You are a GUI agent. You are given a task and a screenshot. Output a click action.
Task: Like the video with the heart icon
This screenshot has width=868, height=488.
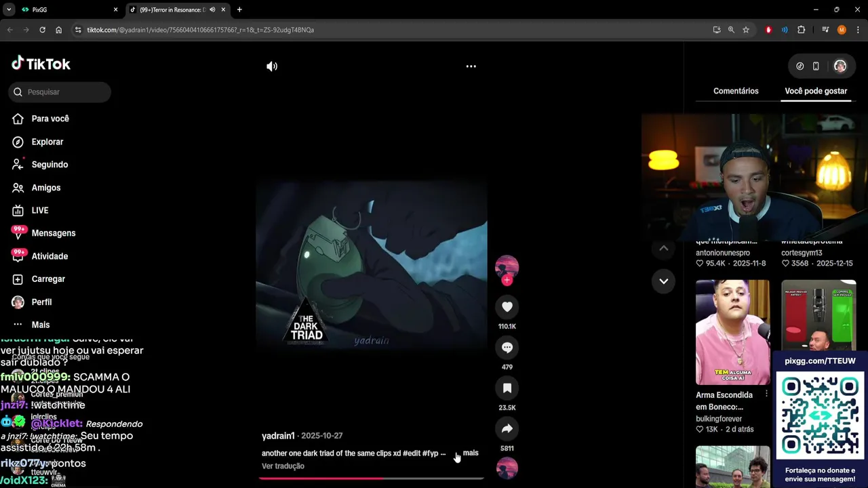[x=507, y=307]
